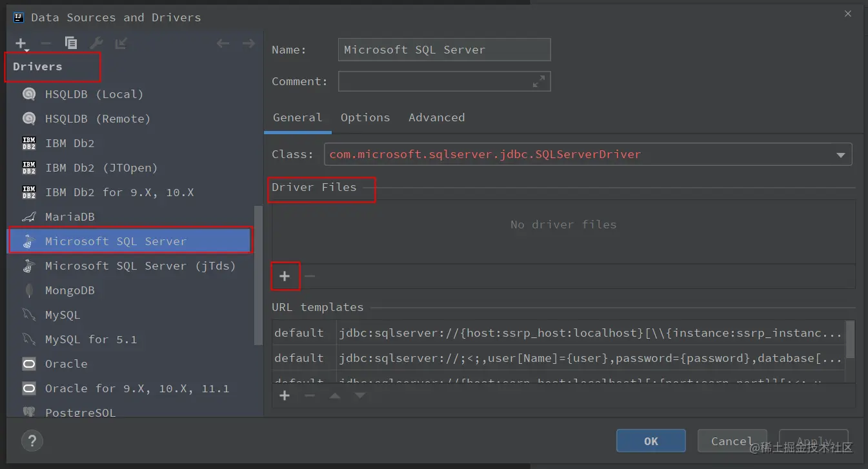868x469 pixels.
Task: Click the URL templates scrollbar
Action: (x=851, y=339)
